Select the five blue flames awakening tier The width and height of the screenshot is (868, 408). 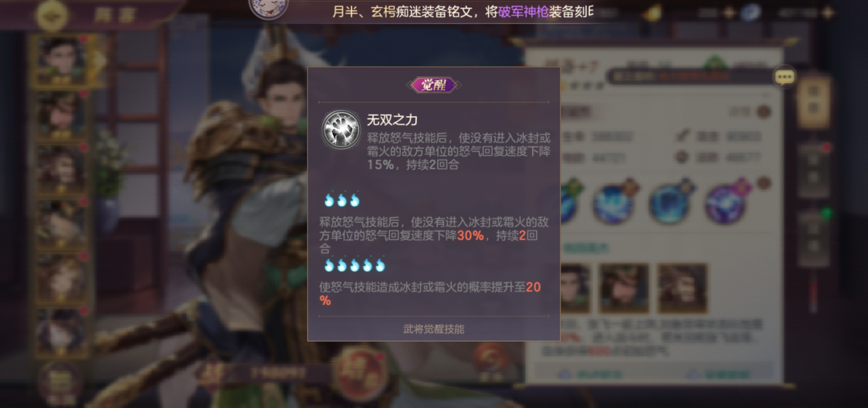355,265
